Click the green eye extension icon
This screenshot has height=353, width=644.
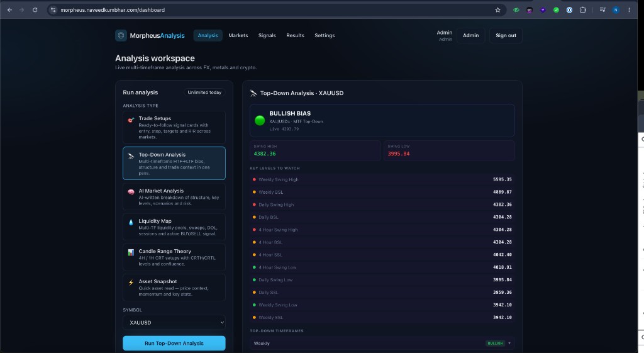point(516,10)
